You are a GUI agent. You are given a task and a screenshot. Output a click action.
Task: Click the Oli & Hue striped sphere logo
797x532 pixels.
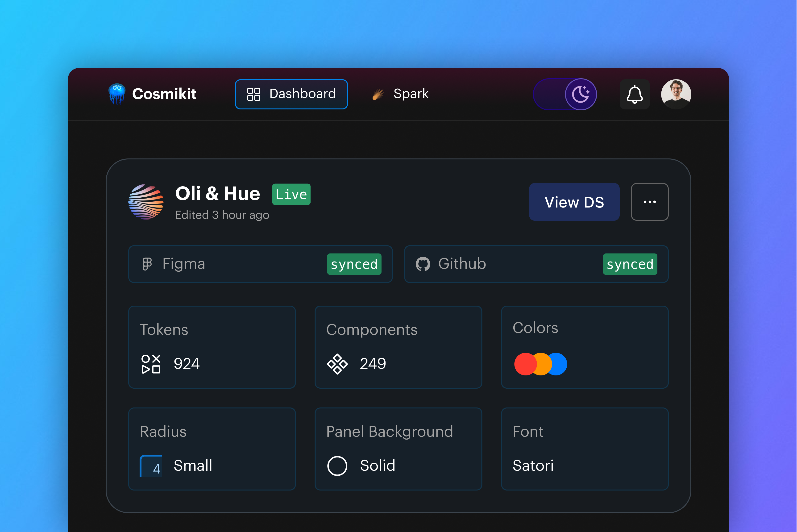pos(146,202)
